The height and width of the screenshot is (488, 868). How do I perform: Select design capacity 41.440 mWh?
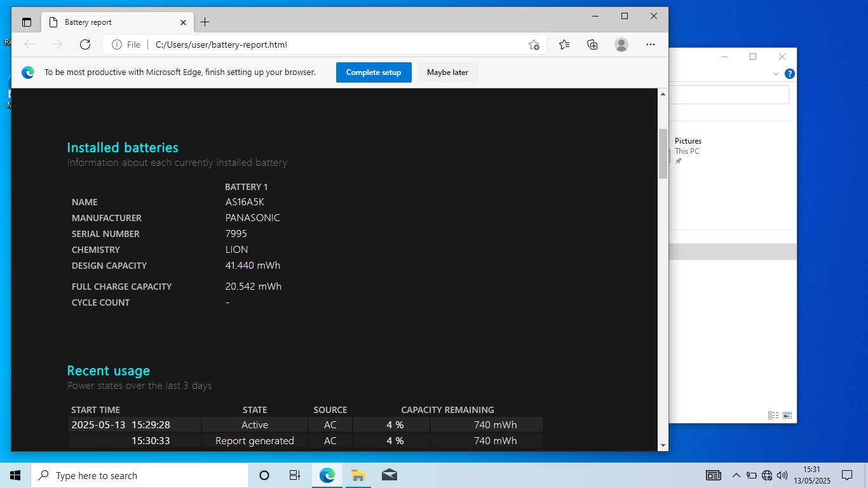tap(252, 266)
